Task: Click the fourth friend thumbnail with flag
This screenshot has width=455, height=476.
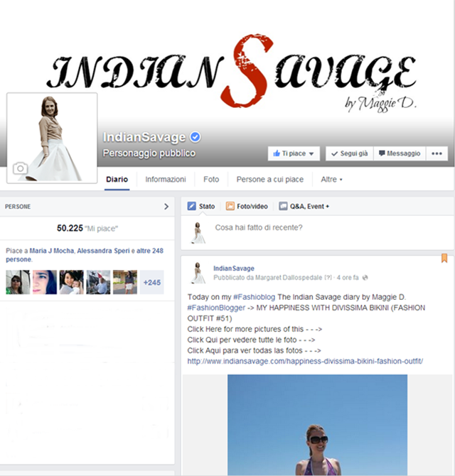Action: 98,282
